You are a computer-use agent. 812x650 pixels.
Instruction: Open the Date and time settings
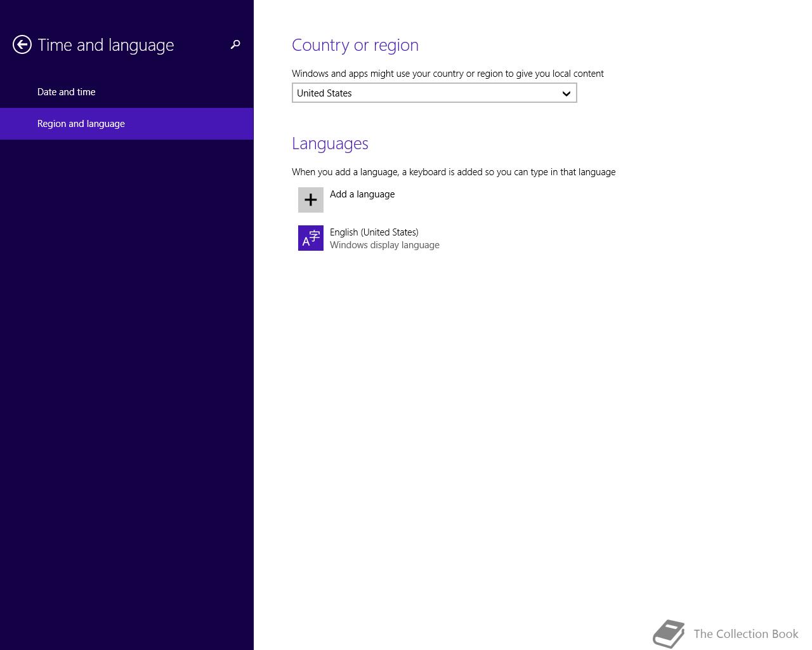click(x=127, y=92)
